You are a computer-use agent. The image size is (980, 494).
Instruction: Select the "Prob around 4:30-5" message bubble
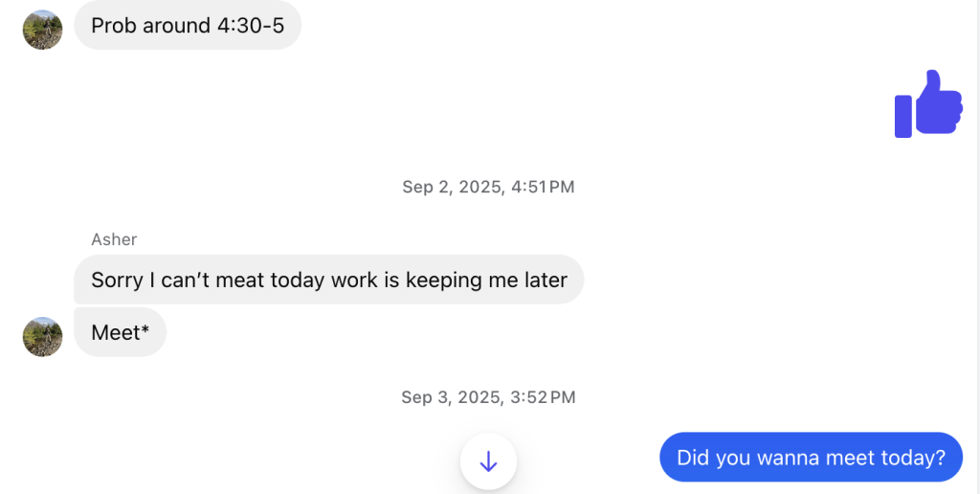(x=188, y=26)
